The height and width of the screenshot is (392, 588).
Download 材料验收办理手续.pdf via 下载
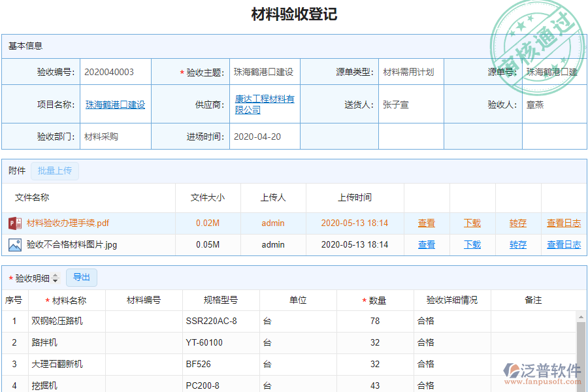coord(472,223)
